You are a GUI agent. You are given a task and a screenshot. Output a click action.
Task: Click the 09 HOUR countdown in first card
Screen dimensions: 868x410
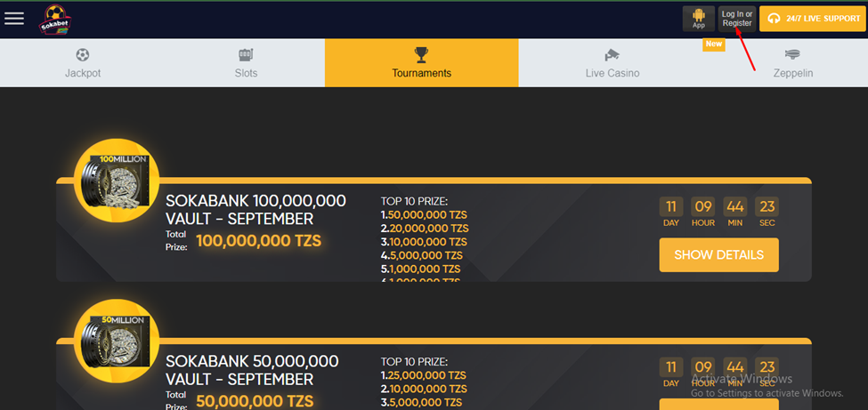coord(703,212)
